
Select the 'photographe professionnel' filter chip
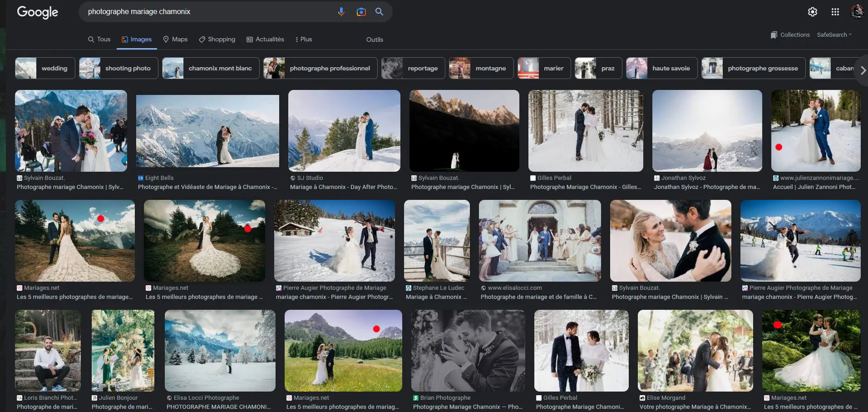[321, 68]
